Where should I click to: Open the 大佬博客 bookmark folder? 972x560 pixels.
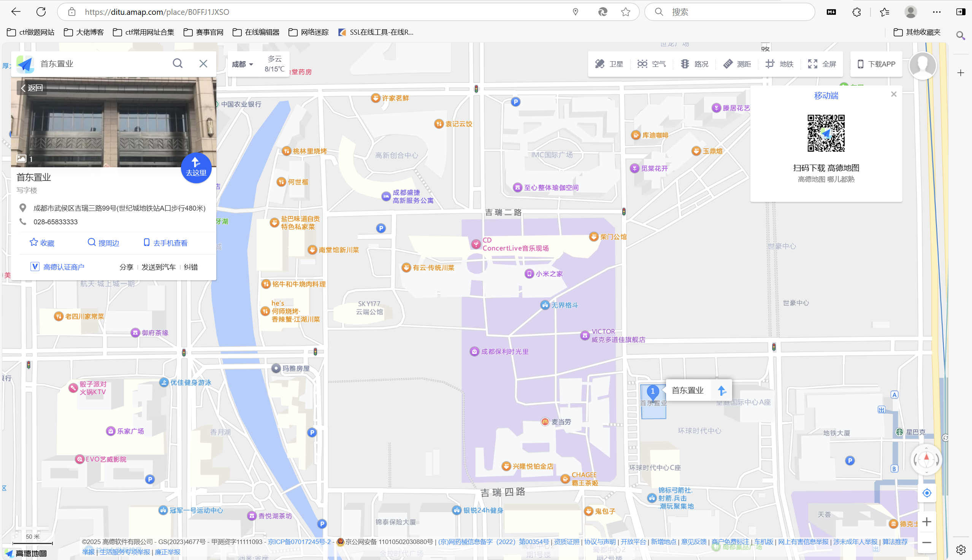[84, 32]
